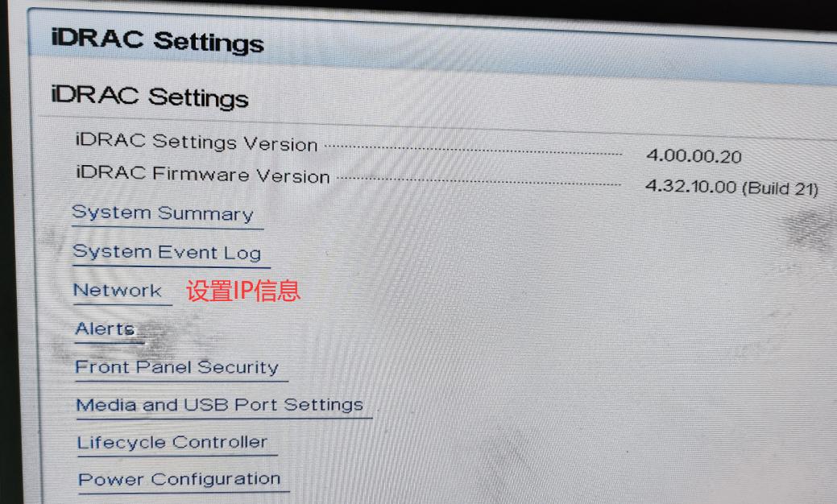This screenshot has height=504, width=837.
Task: Open Media and USB Port Settings
Action: click(x=219, y=405)
